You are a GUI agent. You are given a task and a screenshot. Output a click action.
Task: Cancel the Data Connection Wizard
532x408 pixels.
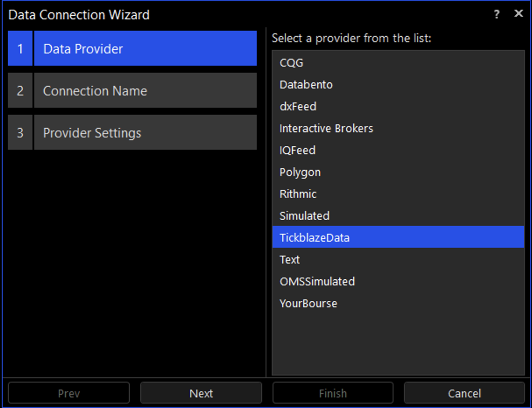coord(465,393)
